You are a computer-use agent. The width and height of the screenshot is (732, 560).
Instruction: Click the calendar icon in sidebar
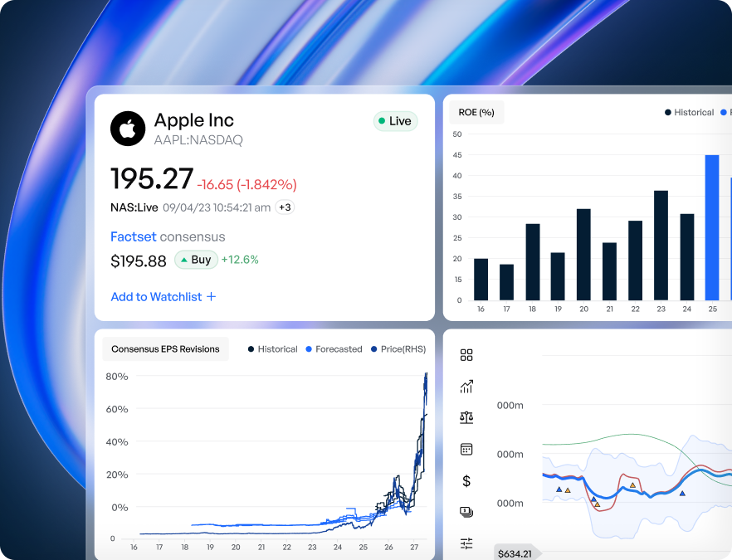(466, 449)
